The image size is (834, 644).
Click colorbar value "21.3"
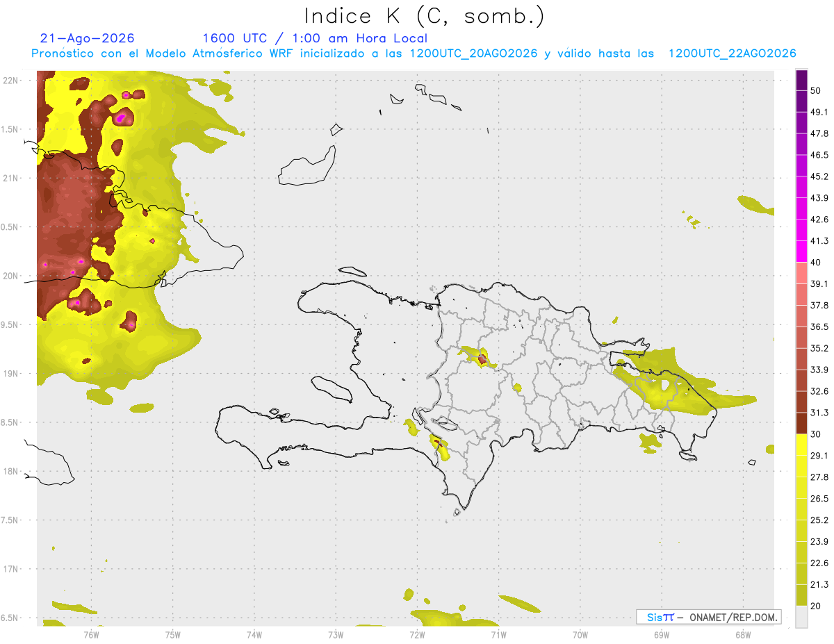pyautogui.click(x=819, y=584)
